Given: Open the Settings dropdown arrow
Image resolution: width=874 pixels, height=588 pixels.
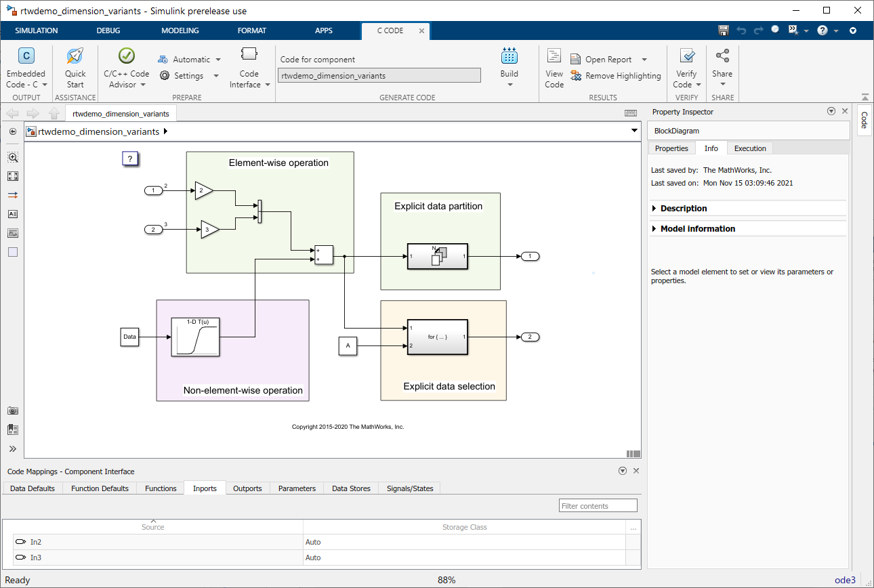Looking at the screenshot, I should (x=216, y=76).
